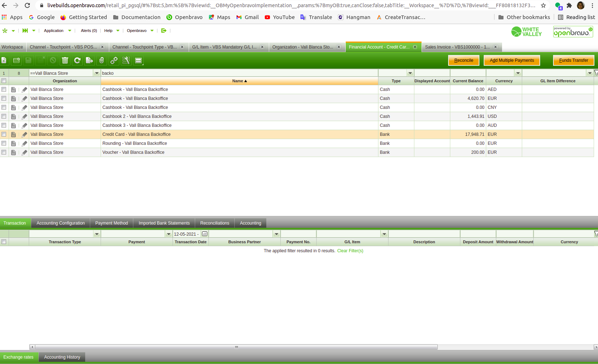598x364 pixels.
Task: Click the horizontal scrollbar in transactions grid
Action: pyautogui.click(x=236, y=347)
